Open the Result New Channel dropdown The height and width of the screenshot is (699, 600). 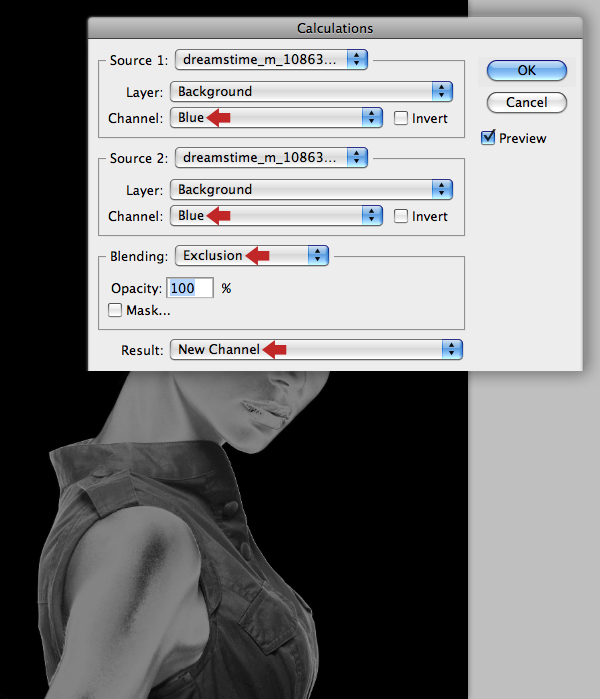click(x=316, y=350)
